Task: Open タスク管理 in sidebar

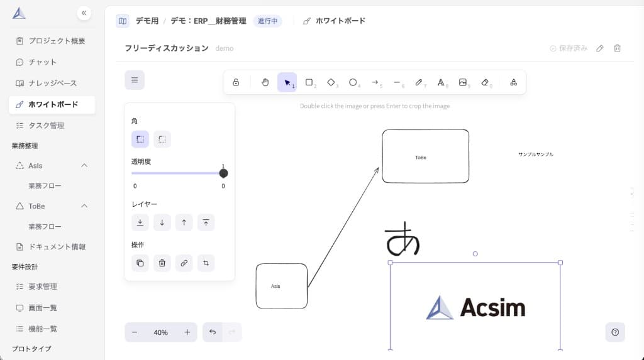Action: (x=52, y=125)
